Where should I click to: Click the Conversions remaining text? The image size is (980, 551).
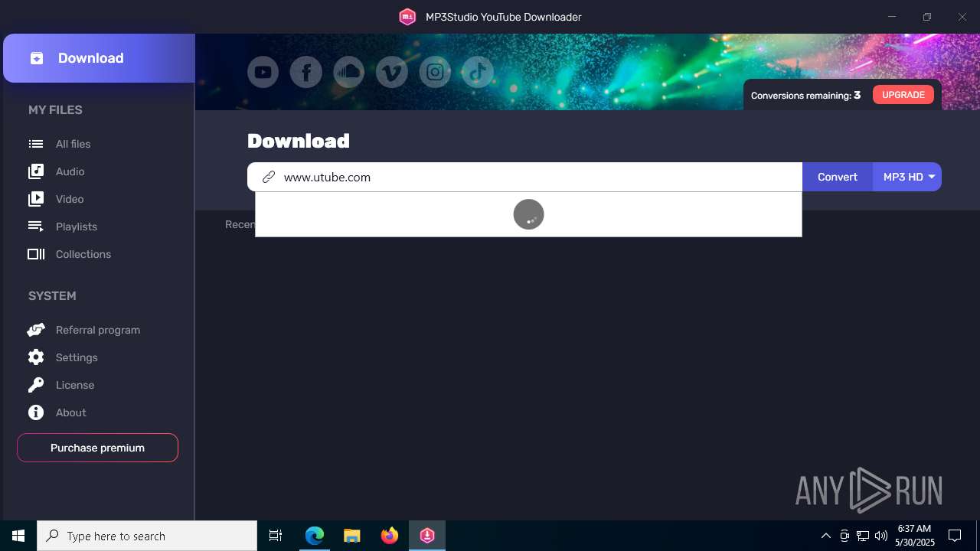[805, 96]
